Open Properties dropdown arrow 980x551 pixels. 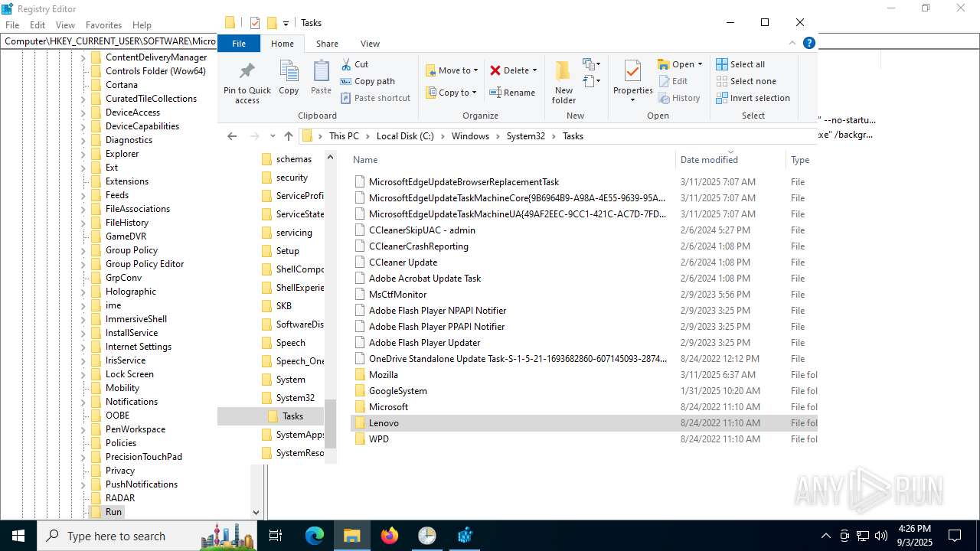(632, 100)
